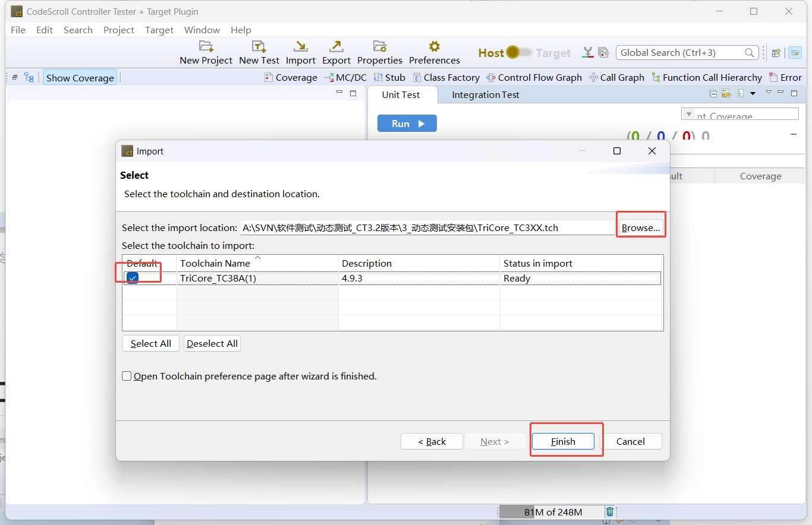Click the import location path field
812x525 pixels.
pyautogui.click(x=427, y=227)
